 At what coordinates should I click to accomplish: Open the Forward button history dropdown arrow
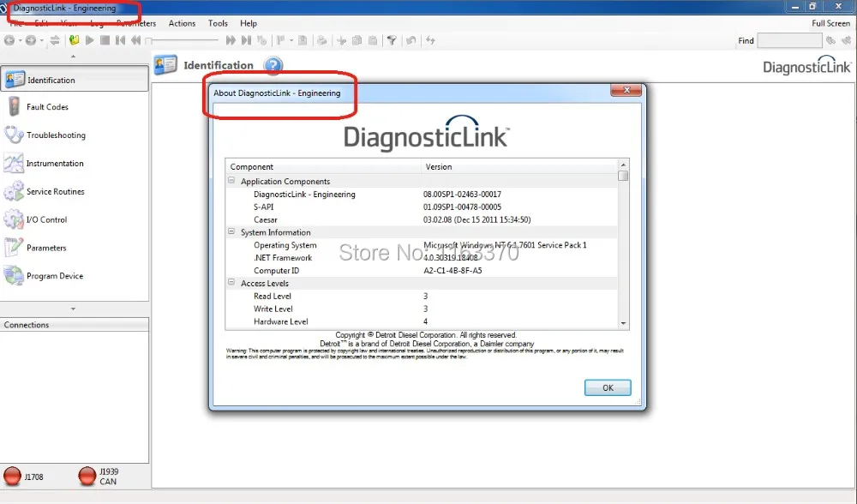(x=41, y=40)
